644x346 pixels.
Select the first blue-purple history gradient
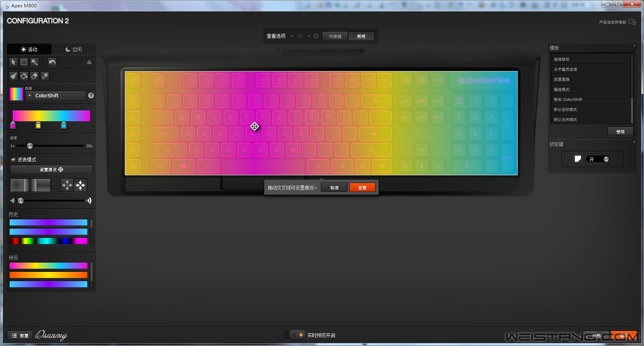(48, 222)
